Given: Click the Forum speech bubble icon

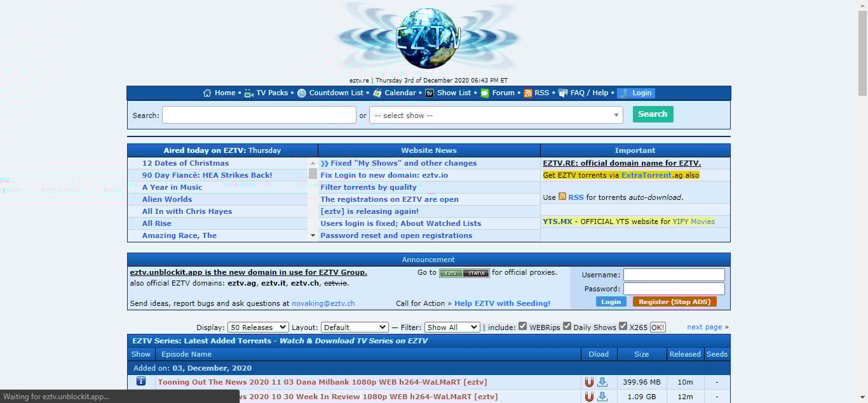Looking at the screenshot, I should [485, 93].
